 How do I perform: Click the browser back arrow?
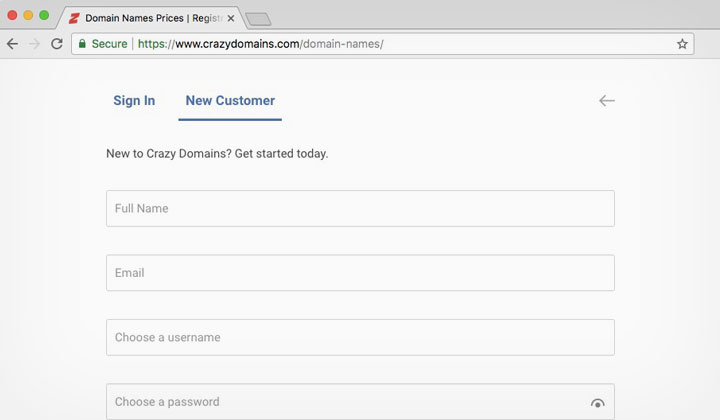pyautogui.click(x=12, y=44)
